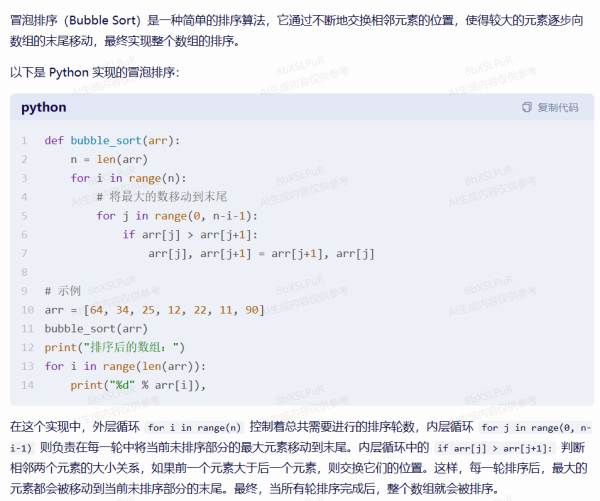Click the print("排序后的数组：") line

coord(115,347)
